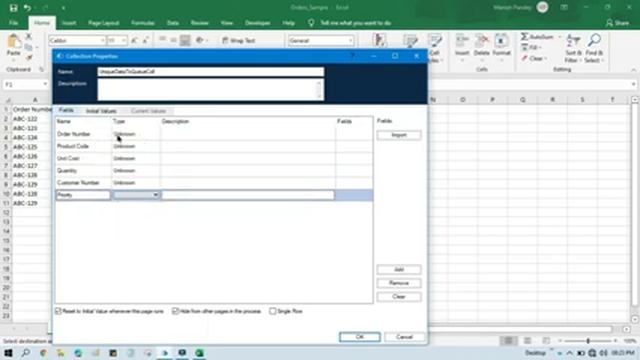Click the Remove field button
Viewport: 640px width, 360px height.
399,283
